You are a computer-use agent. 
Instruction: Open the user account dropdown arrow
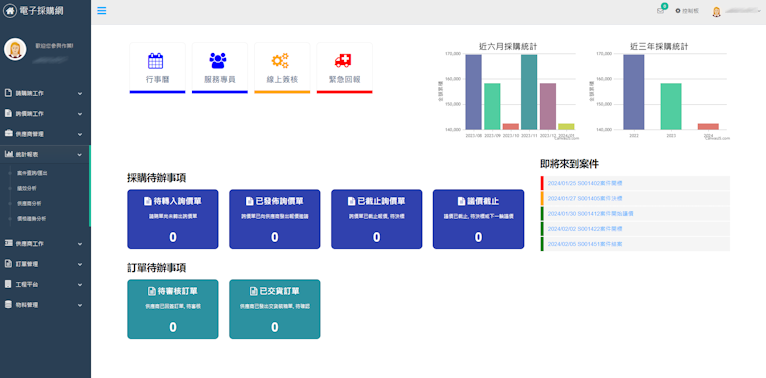coord(759,11)
